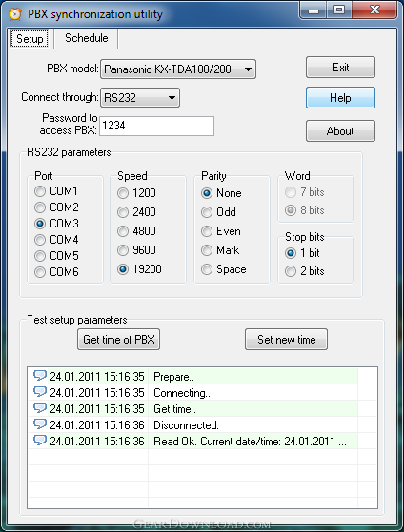This screenshot has width=404, height=532.
Task: Click the speech bubble icon beside Connecting log entry
Action: [40, 392]
